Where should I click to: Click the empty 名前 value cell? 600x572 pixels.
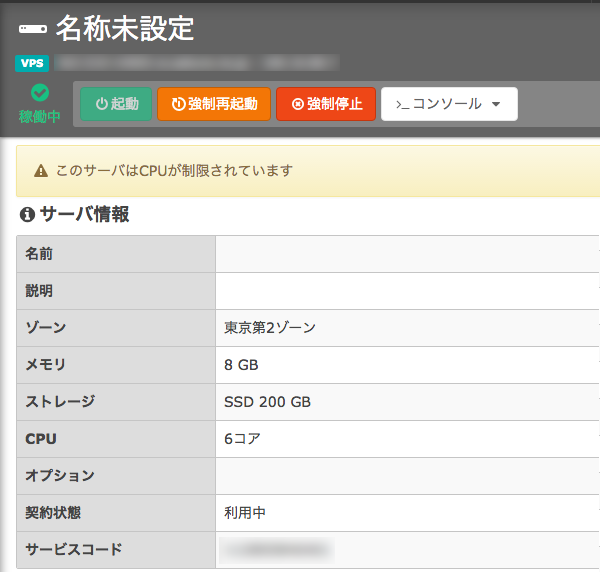pos(405,254)
